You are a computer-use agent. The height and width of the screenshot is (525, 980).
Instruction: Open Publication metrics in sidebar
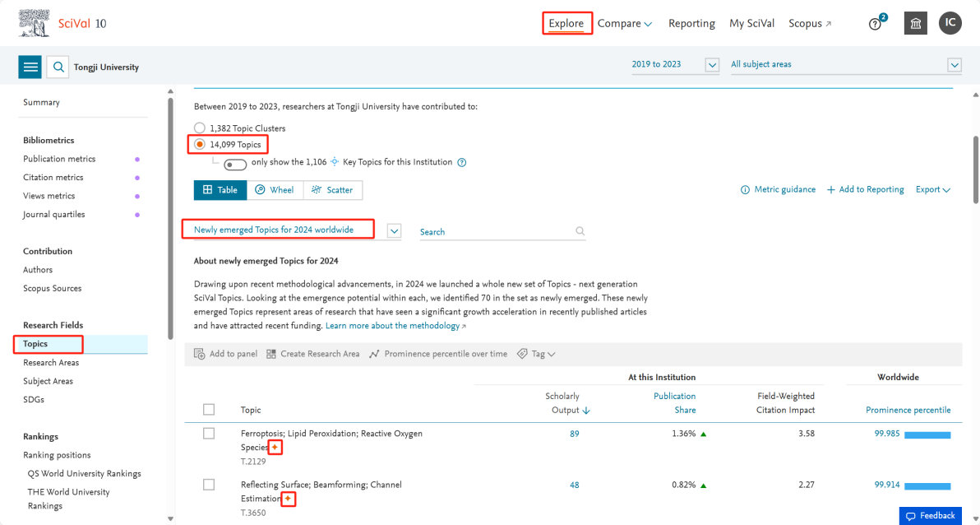click(59, 159)
